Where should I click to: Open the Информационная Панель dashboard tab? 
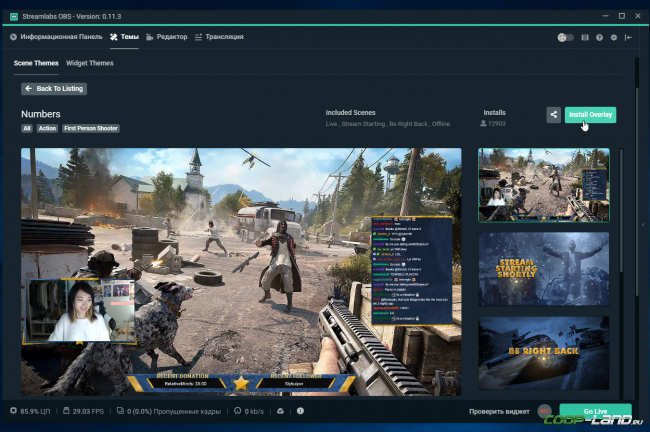tap(56, 37)
